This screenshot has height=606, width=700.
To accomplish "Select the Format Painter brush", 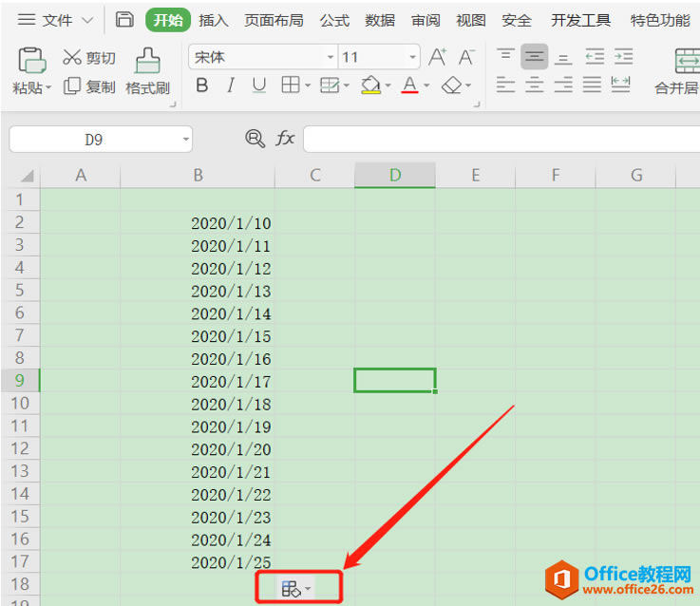I will [x=147, y=60].
